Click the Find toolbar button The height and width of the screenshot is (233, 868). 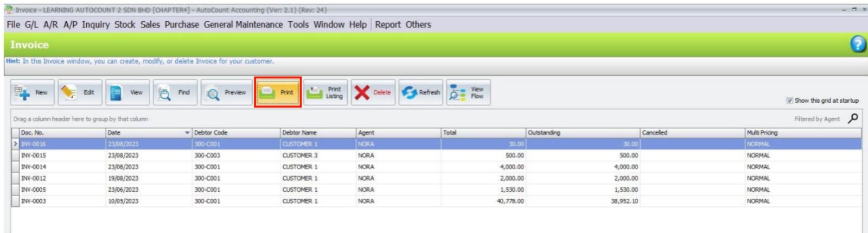[x=175, y=93]
